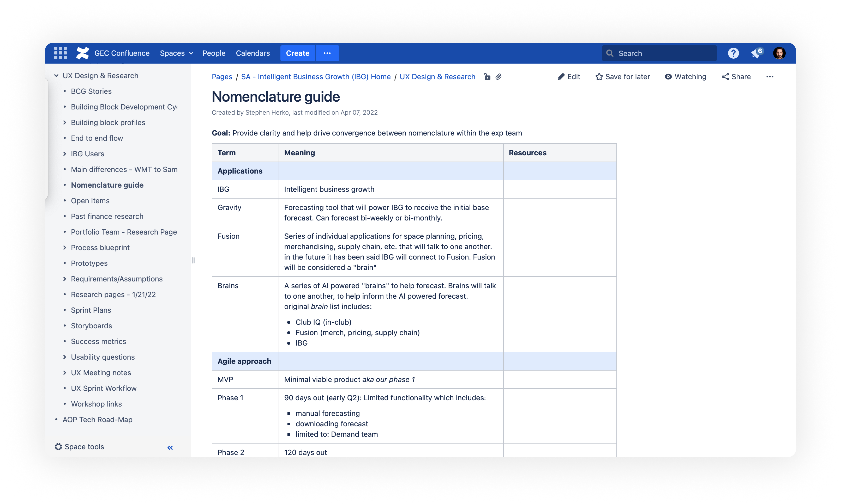Open the Spaces dropdown
Viewport: 841px width, 504px height.
pos(176,53)
